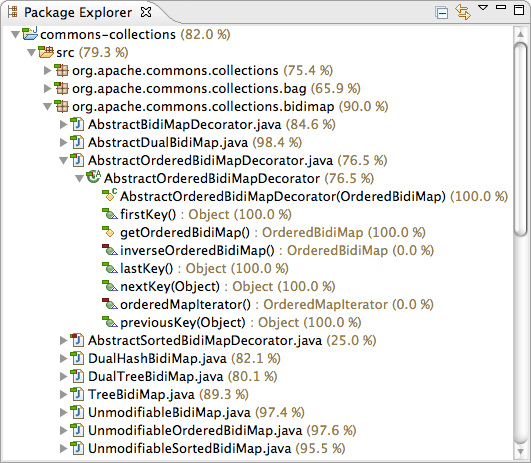Image resolution: width=531 pixels, height=463 pixels.
Task: Click the Package Explorer view icon
Action: 13,12
